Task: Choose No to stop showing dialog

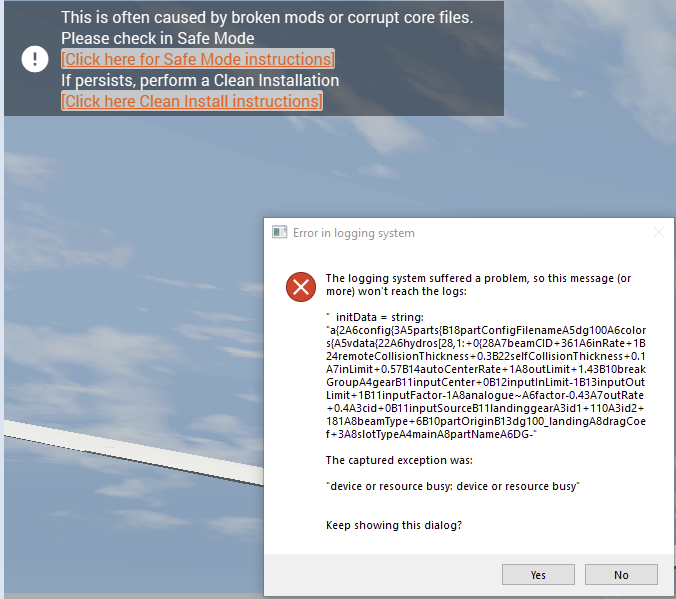Action: click(x=621, y=575)
